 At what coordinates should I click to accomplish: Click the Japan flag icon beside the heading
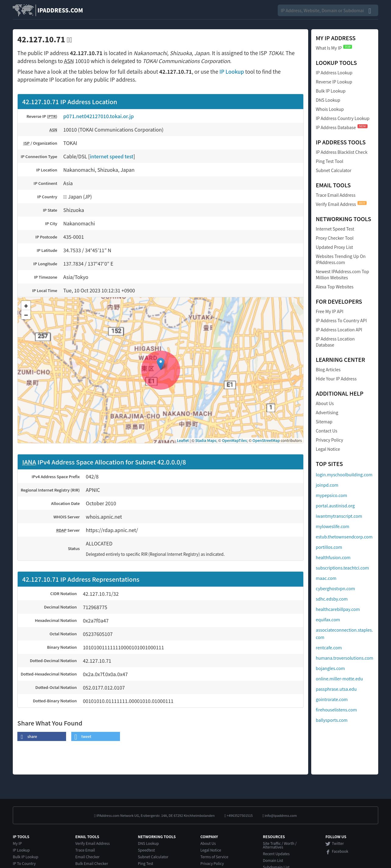click(x=69, y=40)
